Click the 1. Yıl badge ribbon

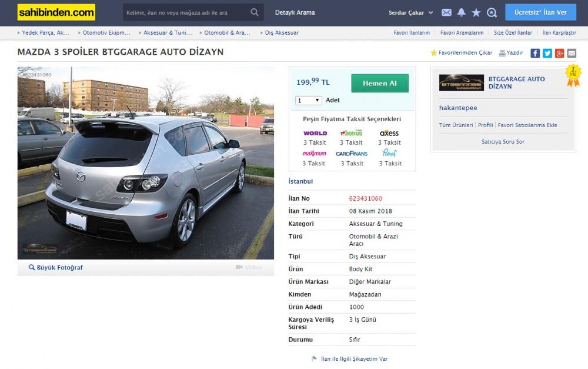pos(573,75)
